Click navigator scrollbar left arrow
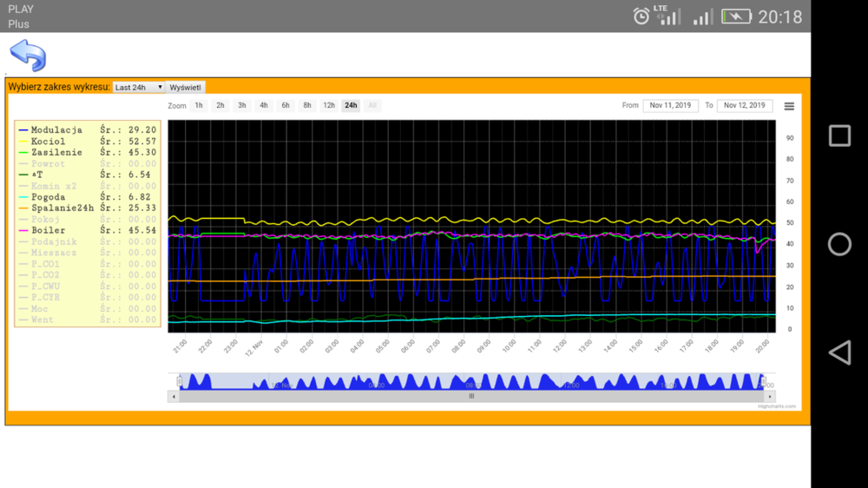This screenshot has height=488, width=868. [174, 396]
